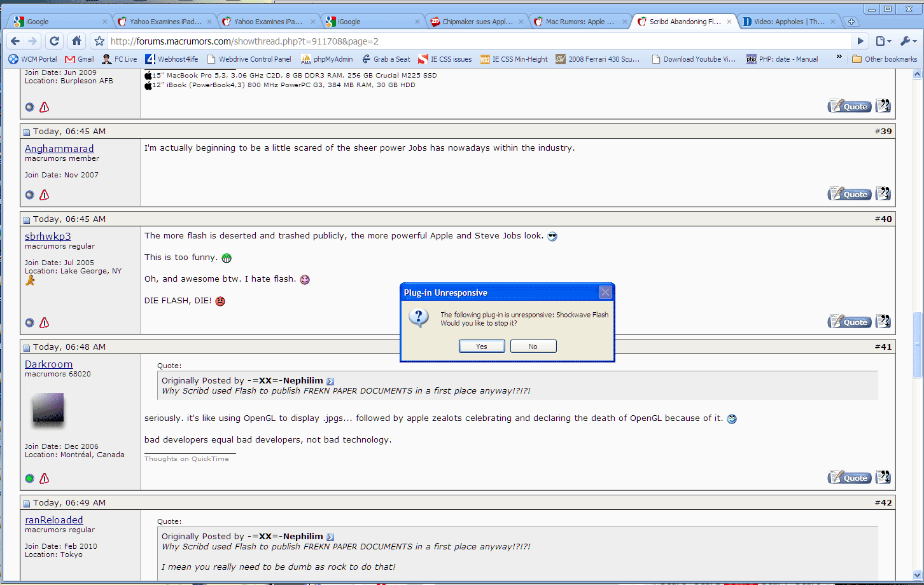Open the Chrome page menu dropdown
The image size is (924, 585).
[883, 41]
